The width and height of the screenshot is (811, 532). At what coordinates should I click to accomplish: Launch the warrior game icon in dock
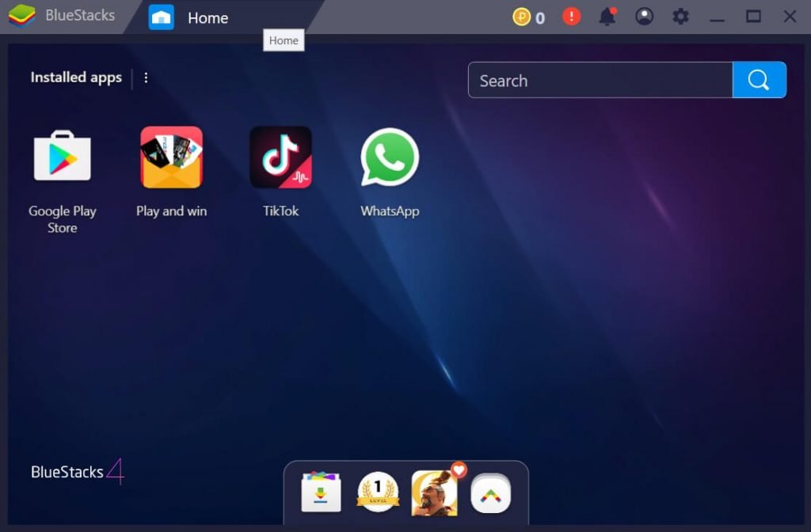click(435, 493)
